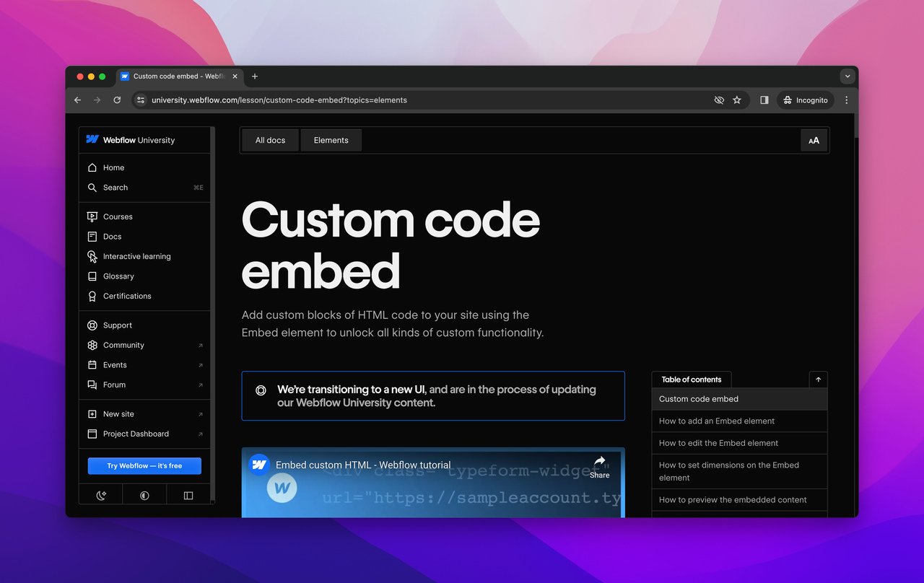Image resolution: width=924 pixels, height=583 pixels.
Task: Jump to How to add an Embed element
Action: pos(739,421)
